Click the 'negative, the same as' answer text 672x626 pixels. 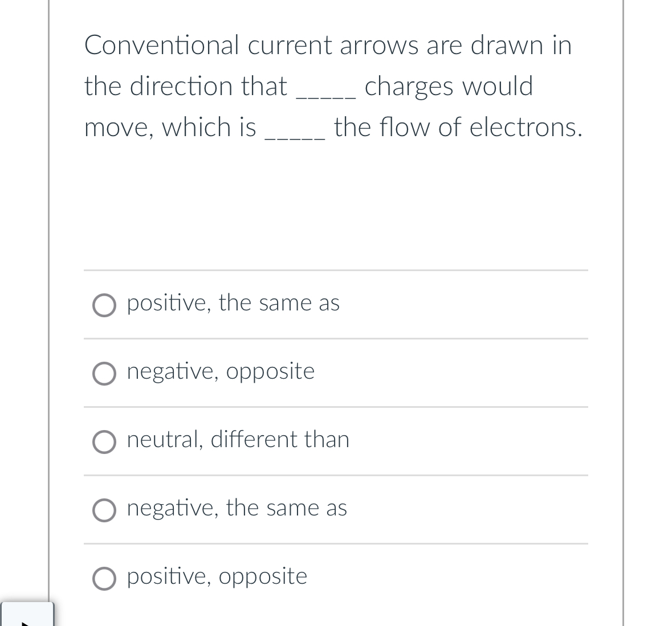click(237, 508)
